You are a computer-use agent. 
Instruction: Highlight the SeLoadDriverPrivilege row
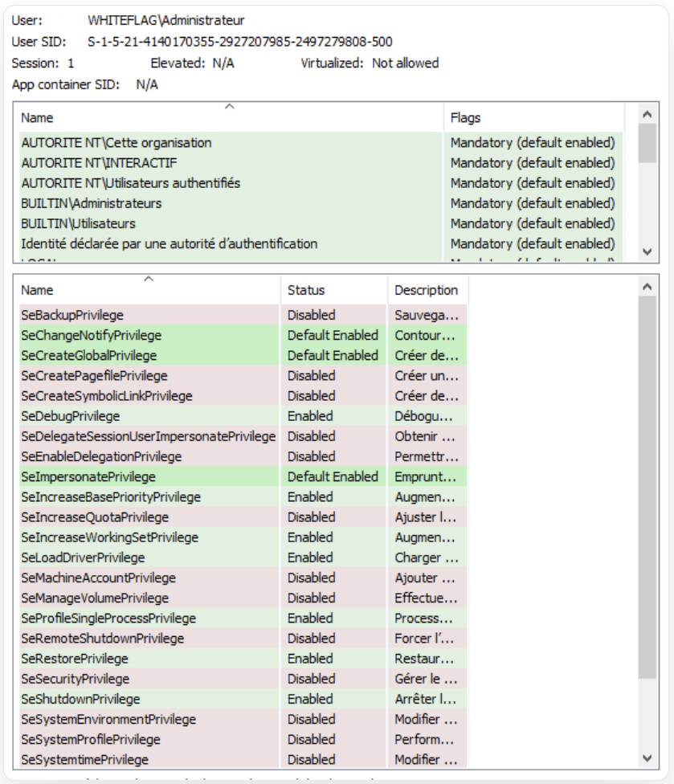click(83, 557)
